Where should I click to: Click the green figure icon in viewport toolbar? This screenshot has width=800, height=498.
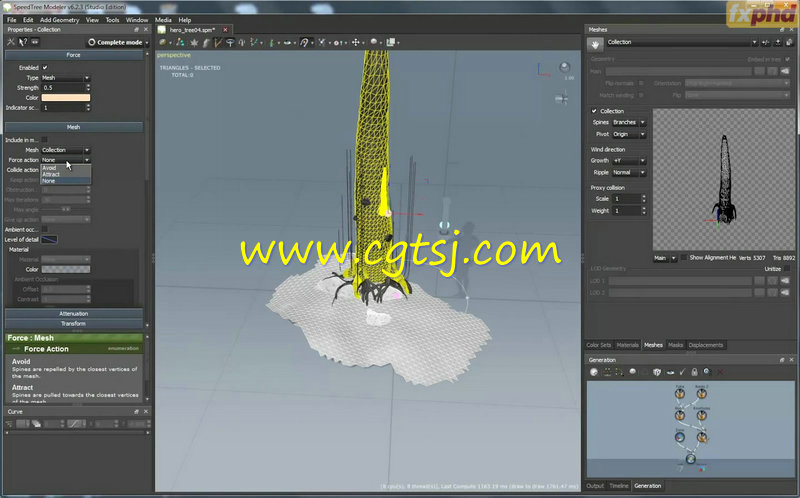tap(271, 43)
